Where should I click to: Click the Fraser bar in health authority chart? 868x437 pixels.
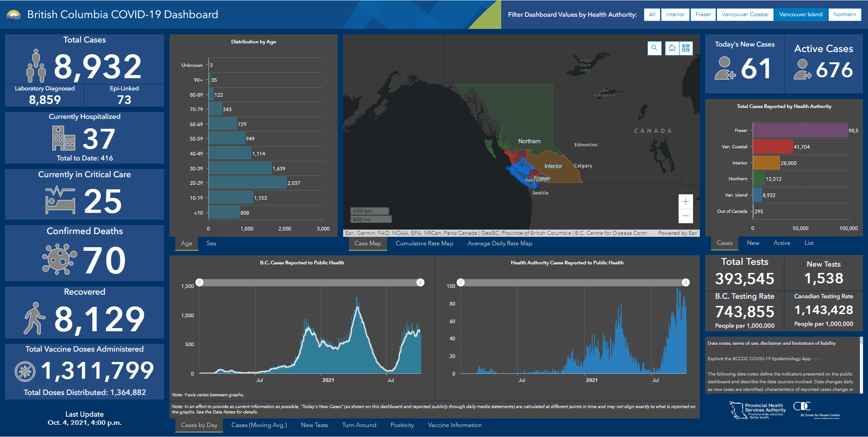(x=799, y=131)
